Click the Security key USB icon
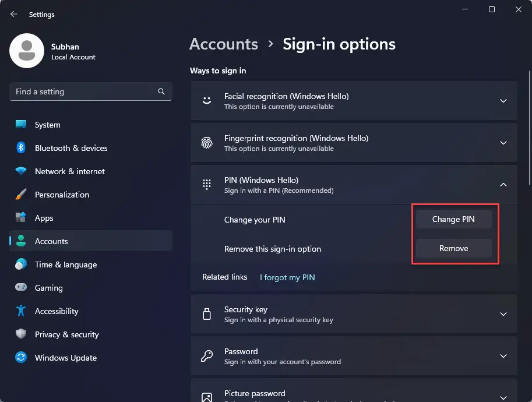 207,314
